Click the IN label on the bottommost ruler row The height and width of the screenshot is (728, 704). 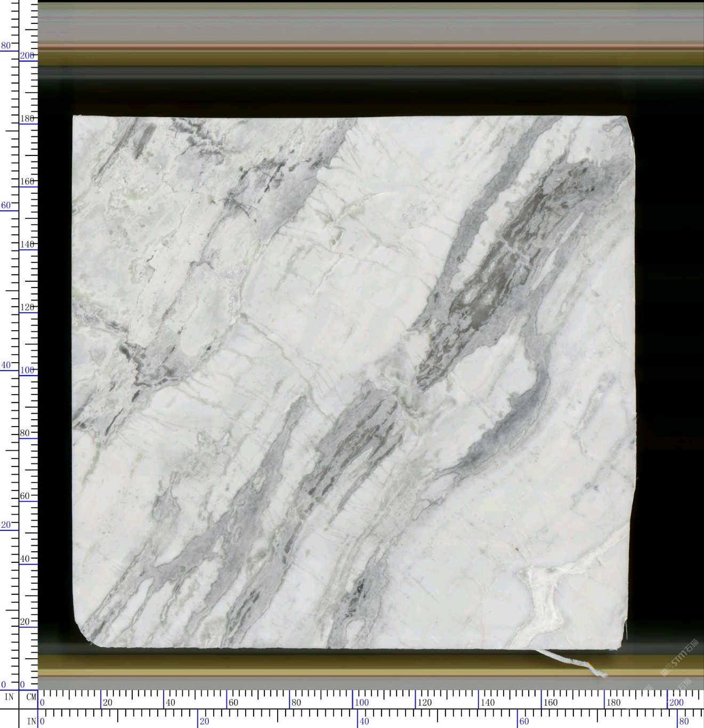(x=31, y=722)
